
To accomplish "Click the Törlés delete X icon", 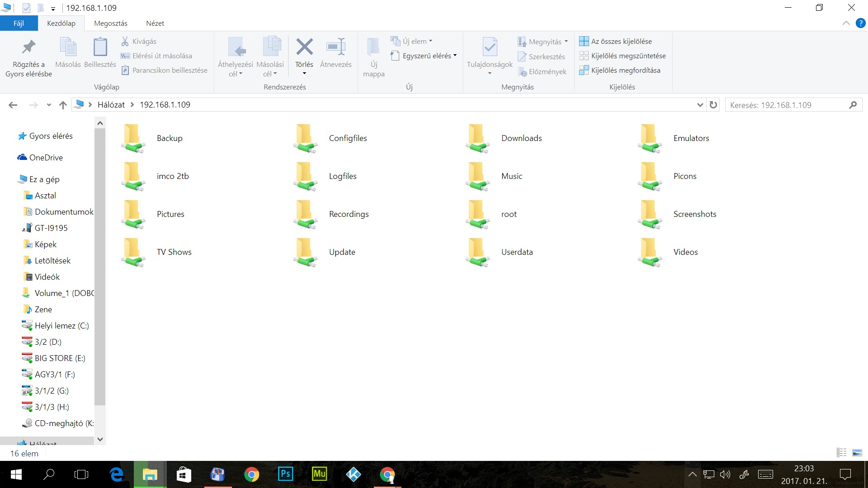I will coord(304,47).
